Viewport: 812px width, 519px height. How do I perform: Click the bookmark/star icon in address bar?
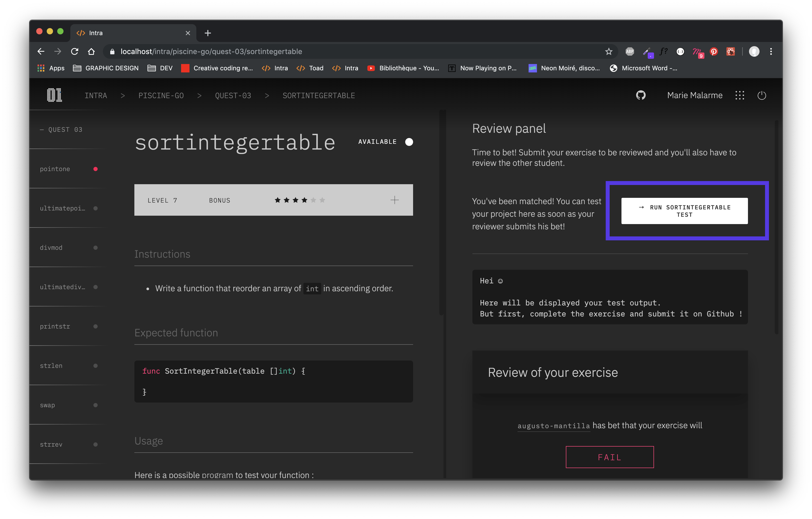[608, 51]
